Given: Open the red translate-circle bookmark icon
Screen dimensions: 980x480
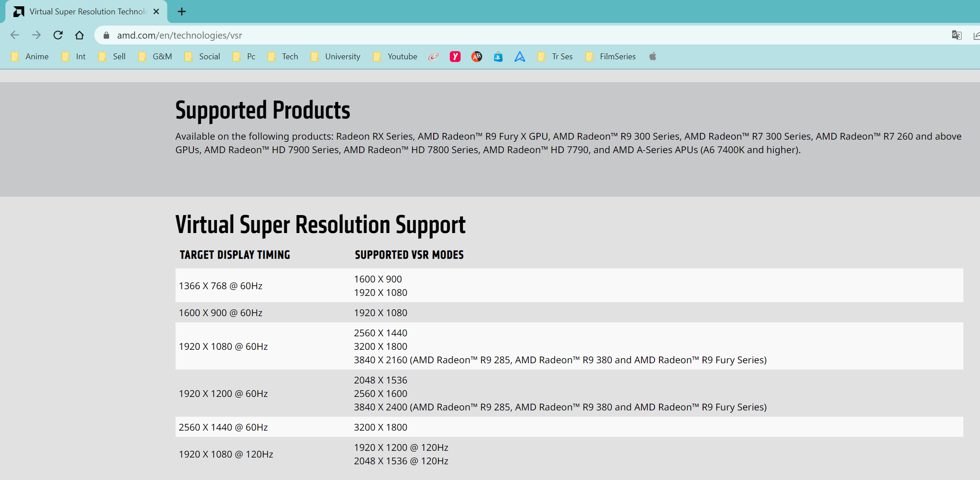Looking at the screenshot, I should coord(477,57).
